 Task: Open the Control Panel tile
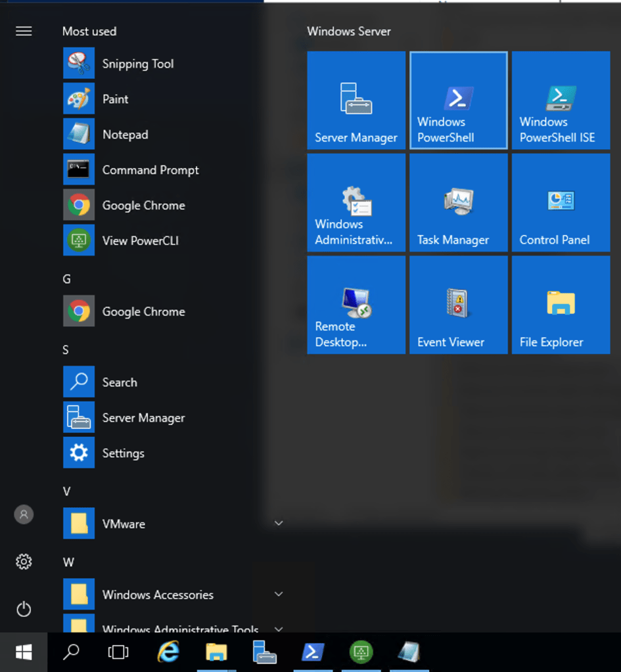pos(561,203)
